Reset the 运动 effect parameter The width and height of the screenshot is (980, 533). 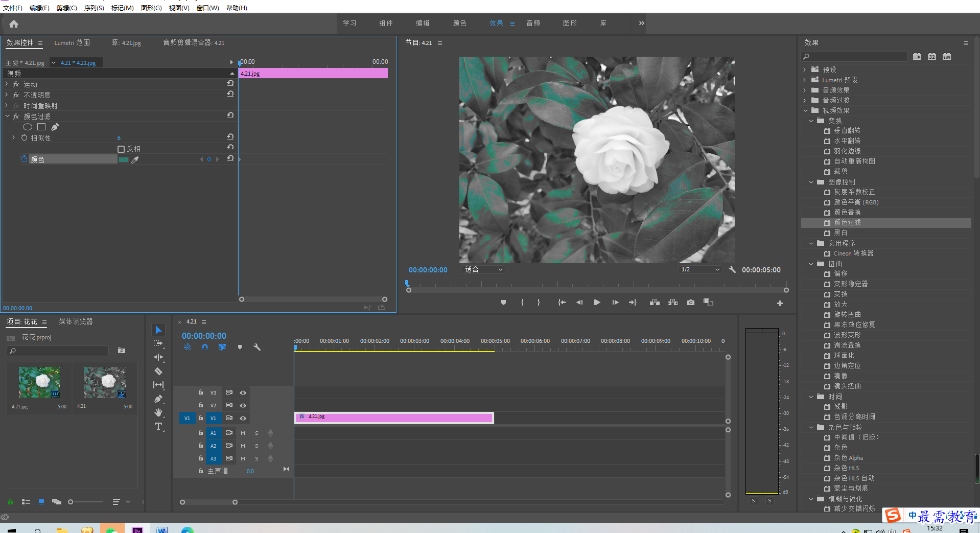pos(230,83)
